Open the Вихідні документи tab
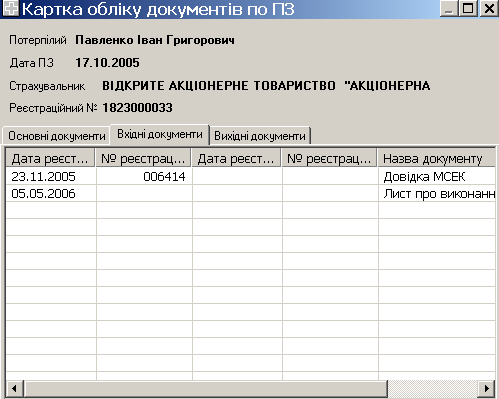The image size is (499, 399). tap(260, 136)
